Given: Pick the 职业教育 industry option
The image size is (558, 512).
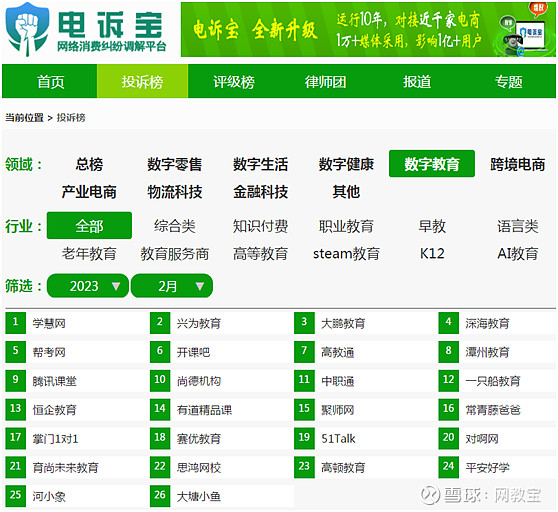Looking at the screenshot, I should pos(346,226).
